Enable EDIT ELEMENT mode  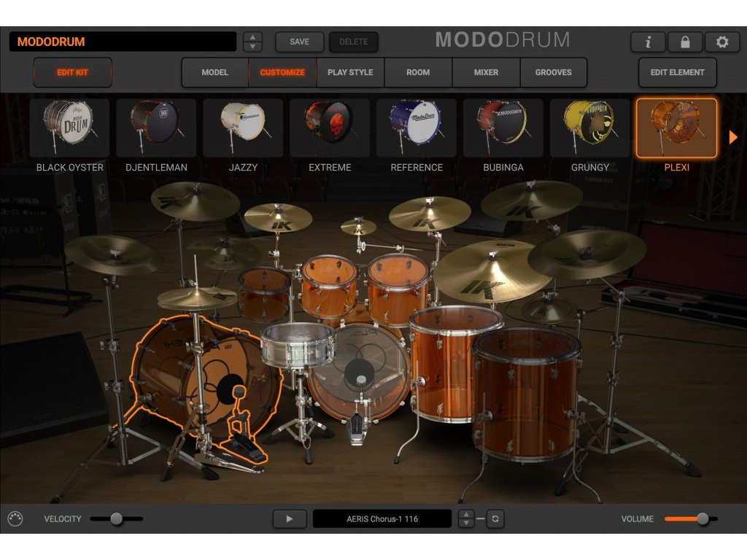pos(677,72)
